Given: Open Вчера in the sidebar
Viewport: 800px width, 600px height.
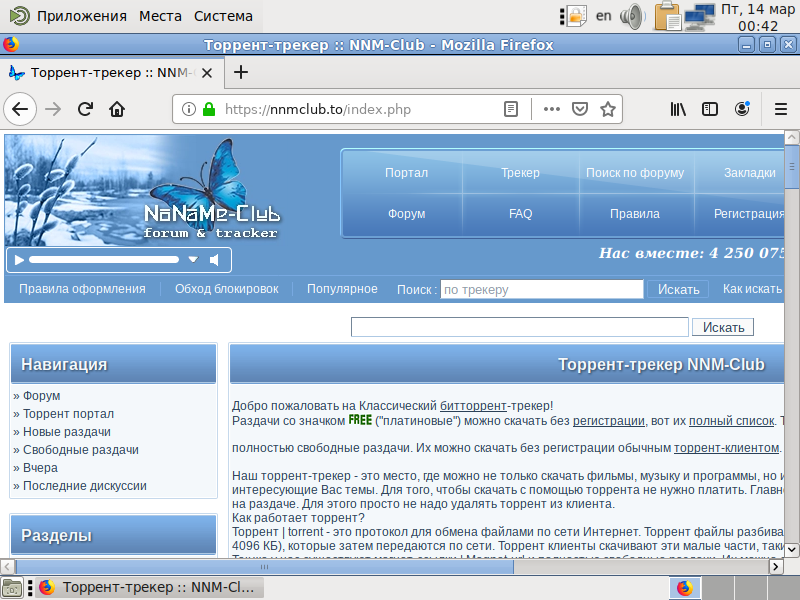Looking at the screenshot, I should (40, 467).
